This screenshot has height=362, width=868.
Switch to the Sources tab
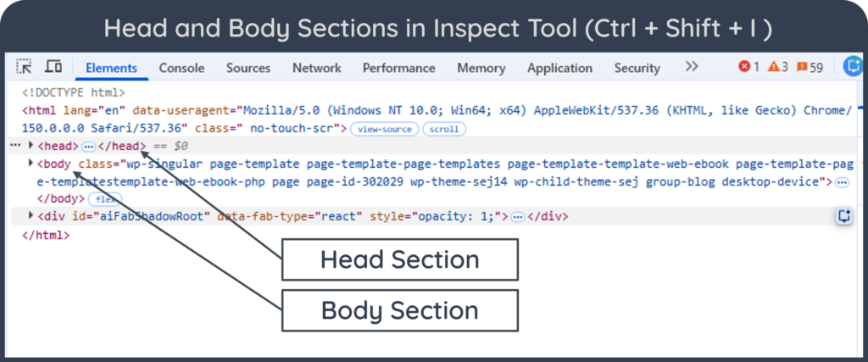[248, 68]
